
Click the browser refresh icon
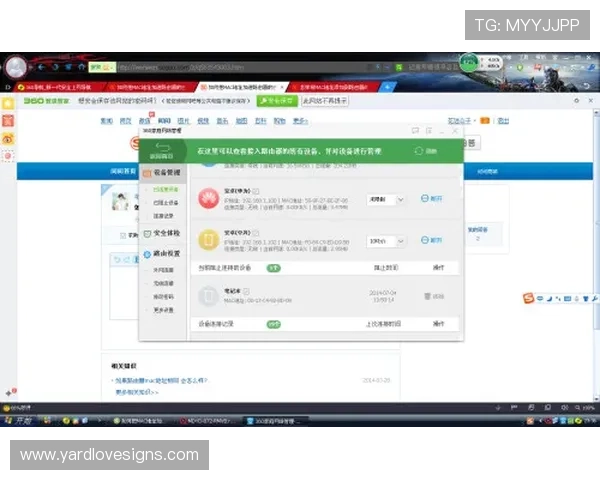[55, 67]
